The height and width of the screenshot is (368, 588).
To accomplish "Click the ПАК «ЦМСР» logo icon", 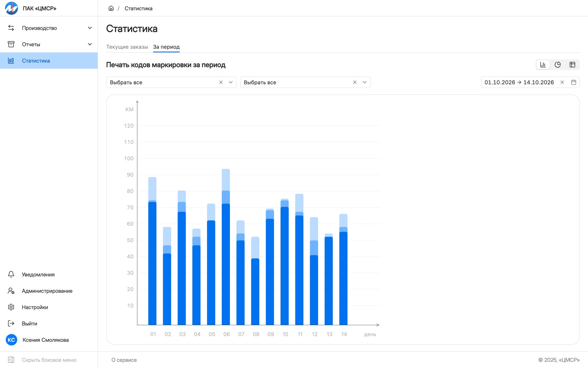I will (11, 8).
